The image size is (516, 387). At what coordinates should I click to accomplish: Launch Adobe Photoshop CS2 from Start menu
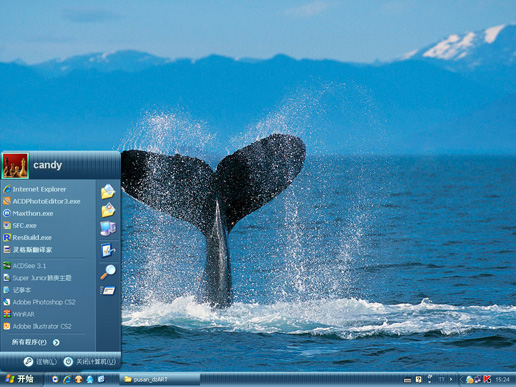pos(39,302)
